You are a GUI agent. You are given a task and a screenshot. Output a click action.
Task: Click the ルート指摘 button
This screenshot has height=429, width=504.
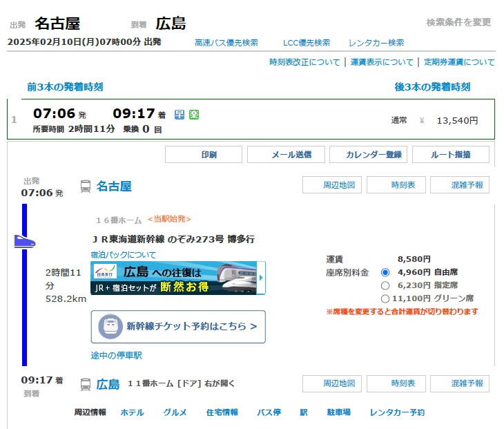click(451, 155)
